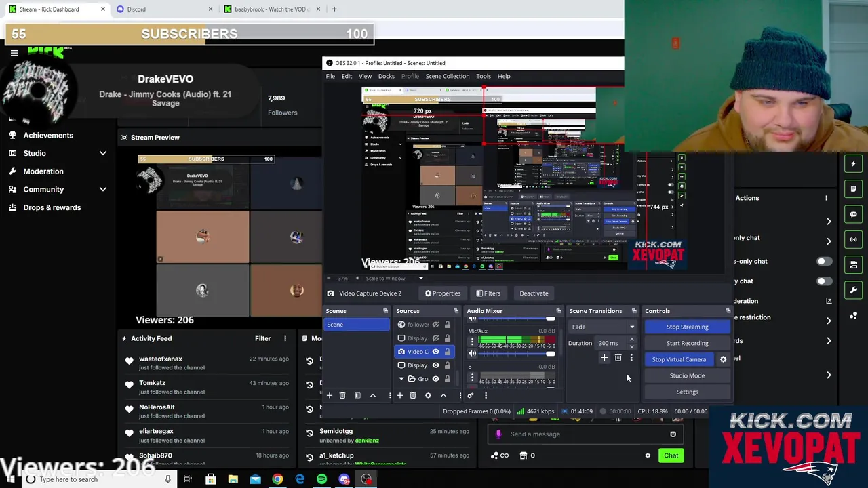The height and width of the screenshot is (488, 868).
Task: Pop out the Scenes dock
Action: (385, 311)
